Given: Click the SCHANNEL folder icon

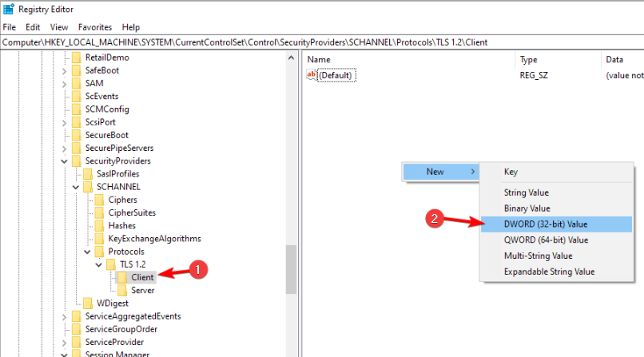Looking at the screenshot, I should click(x=88, y=187).
